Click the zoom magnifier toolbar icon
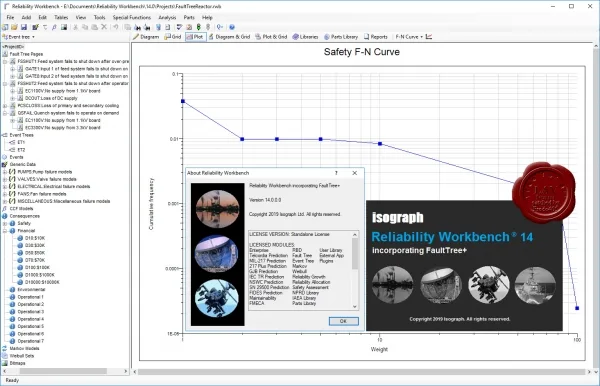This screenshot has width=600, height=386. point(220,27)
